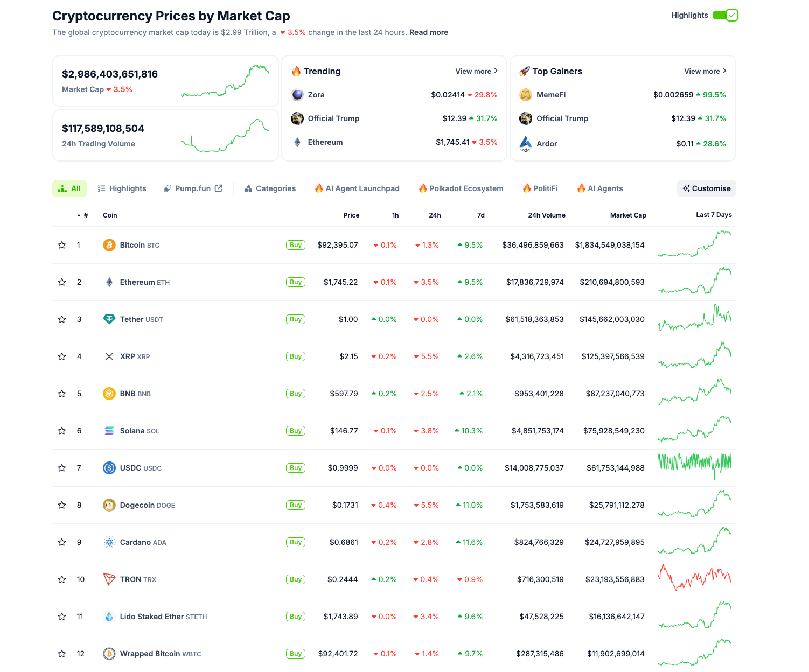Screen dimensions: 809x672
Task: Select the Bitcoin coin icon
Action: point(109,244)
